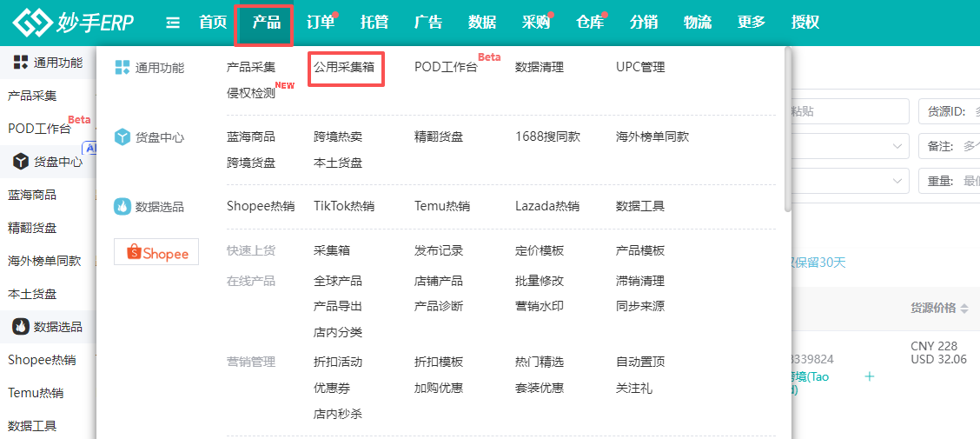This screenshot has width=980, height=439.
Task: Open the 授权 top menu
Action: (805, 23)
